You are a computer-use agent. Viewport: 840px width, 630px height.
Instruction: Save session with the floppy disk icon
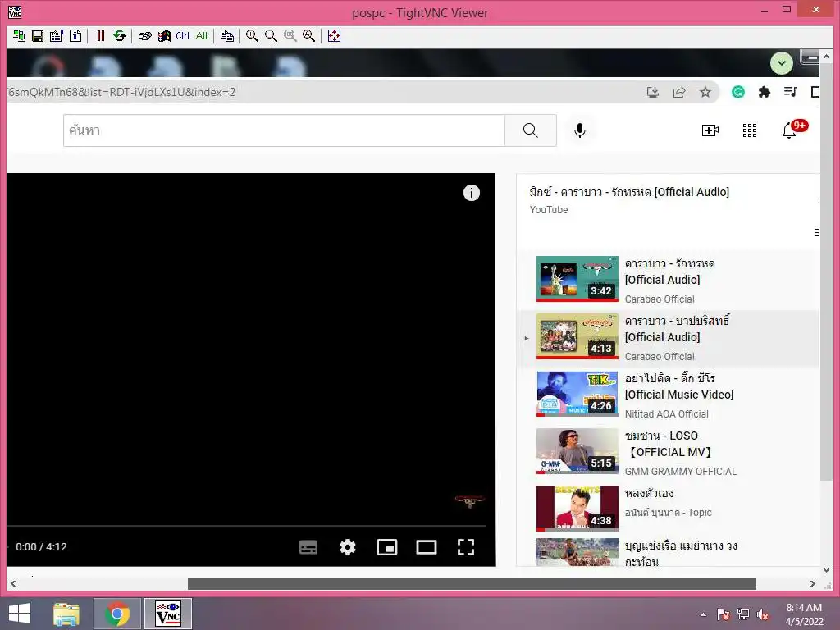tap(38, 36)
